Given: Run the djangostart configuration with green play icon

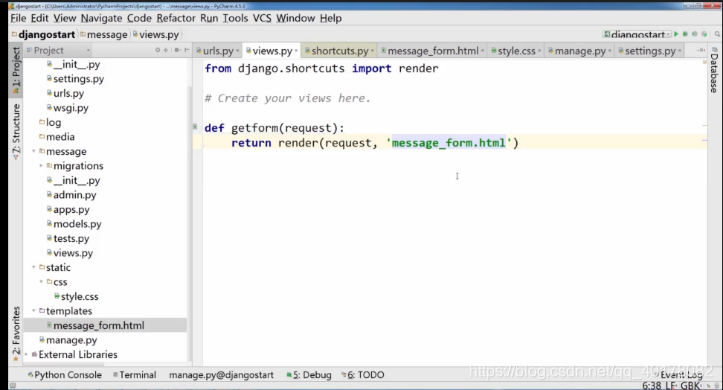Looking at the screenshot, I should click(676, 34).
